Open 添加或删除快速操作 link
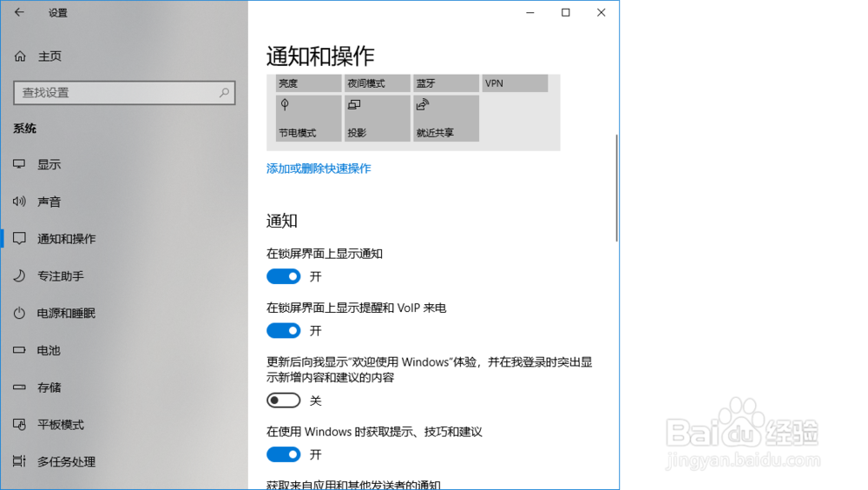The width and height of the screenshot is (868, 490). [x=319, y=169]
